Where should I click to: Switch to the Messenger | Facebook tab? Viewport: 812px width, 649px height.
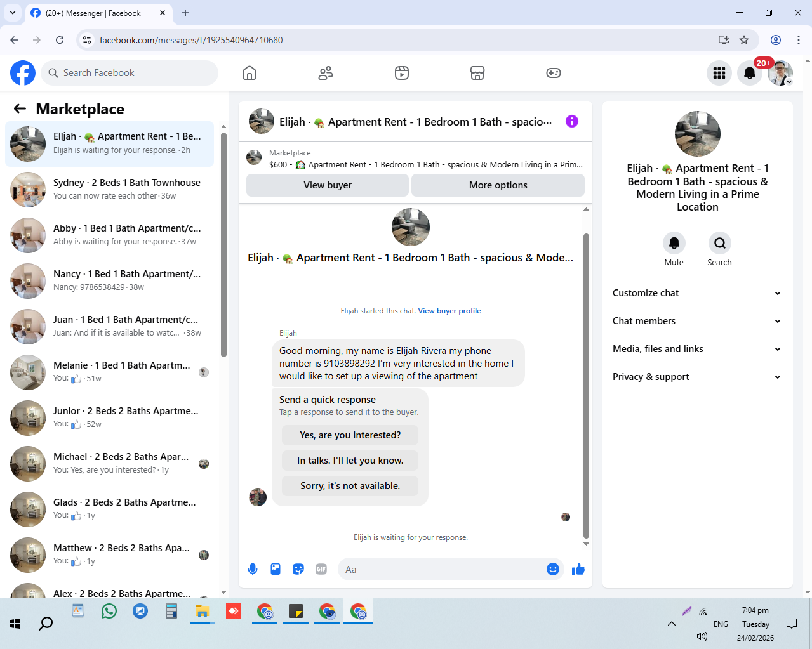pyautogui.click(x=92, y=13)
